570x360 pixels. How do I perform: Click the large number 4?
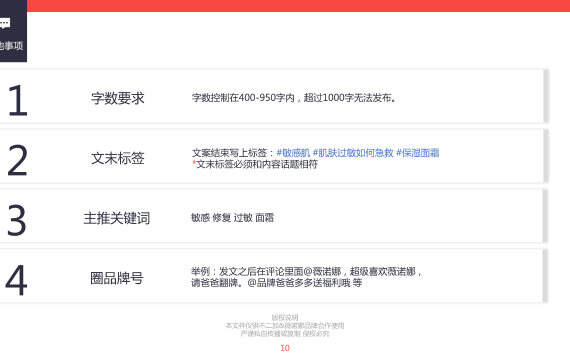pos(16,280)
